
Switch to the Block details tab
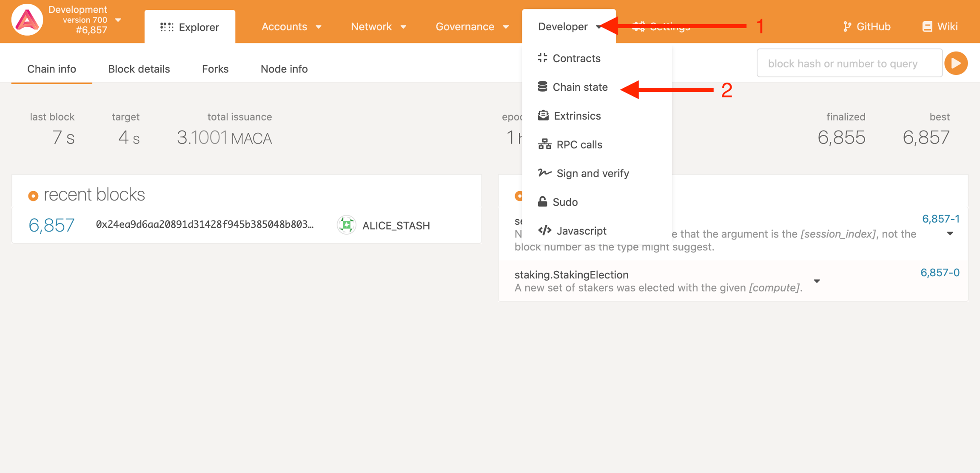point(139,69)
